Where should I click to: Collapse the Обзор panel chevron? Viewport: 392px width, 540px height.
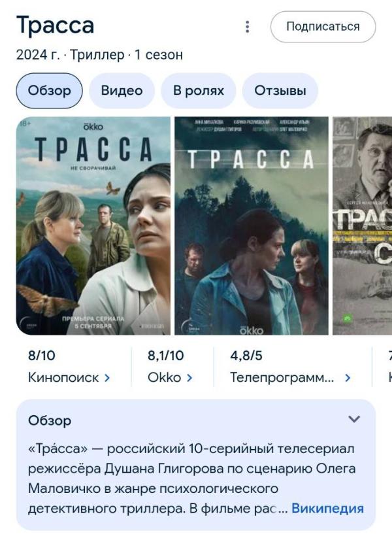click(354, 419)
